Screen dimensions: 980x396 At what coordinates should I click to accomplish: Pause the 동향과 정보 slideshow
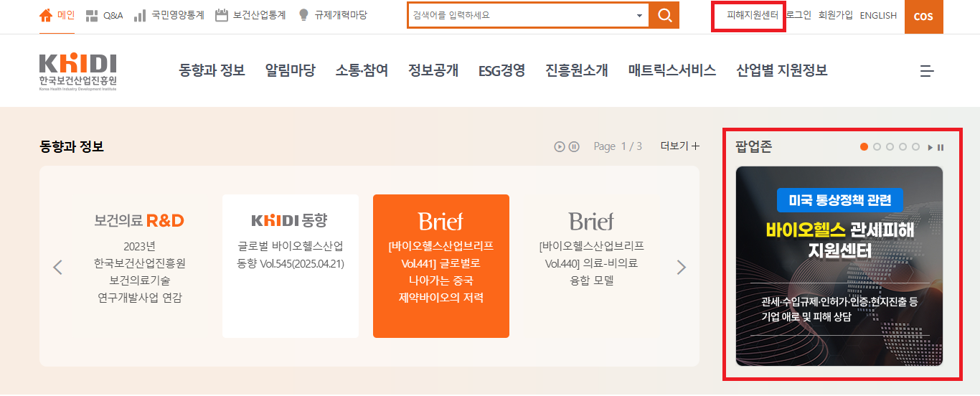[x=574, y=146]
